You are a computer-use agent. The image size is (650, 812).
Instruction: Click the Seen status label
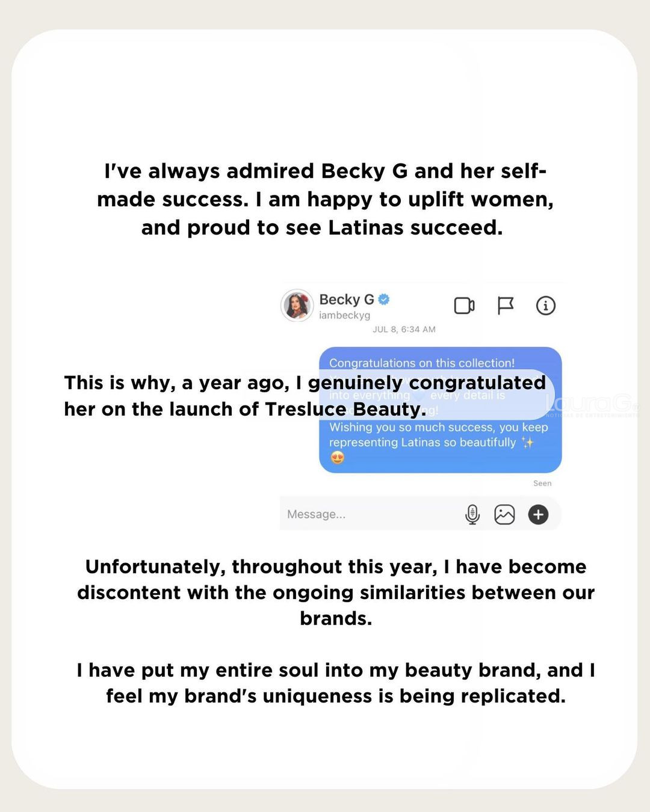pos(542,484)
